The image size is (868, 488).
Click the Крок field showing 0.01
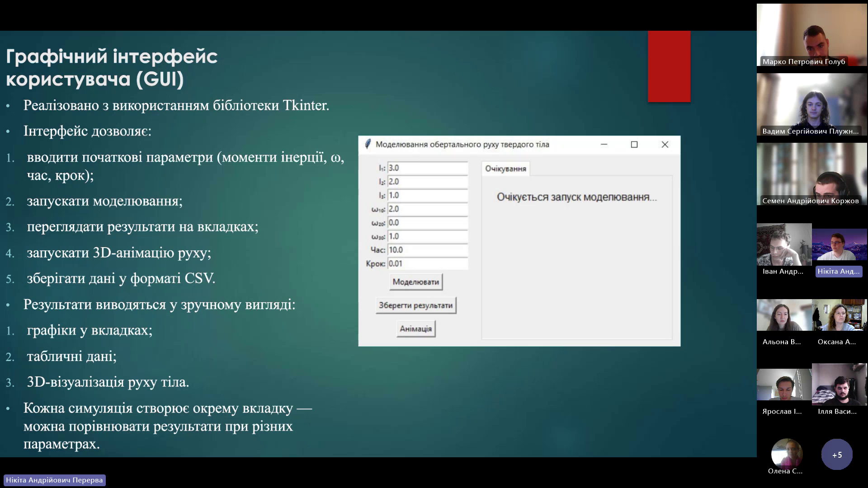(x=427, y=263)
